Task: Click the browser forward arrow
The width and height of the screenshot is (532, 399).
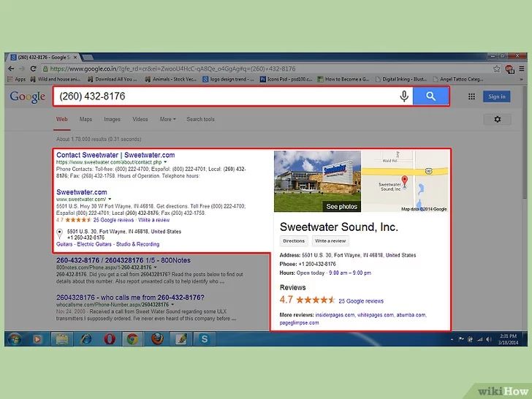Action: click(x=22, y=69)
